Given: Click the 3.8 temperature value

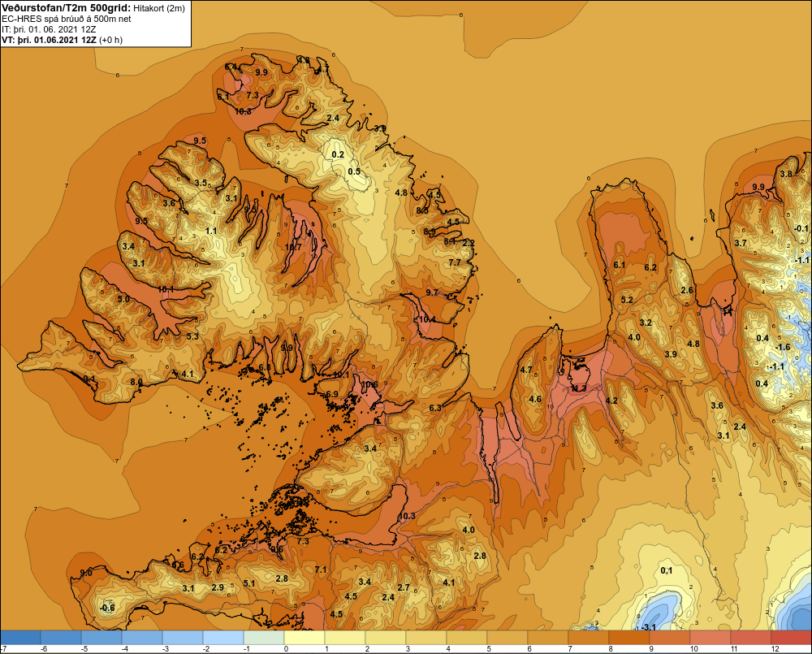Looking at the screenshot, I should 786,174.
